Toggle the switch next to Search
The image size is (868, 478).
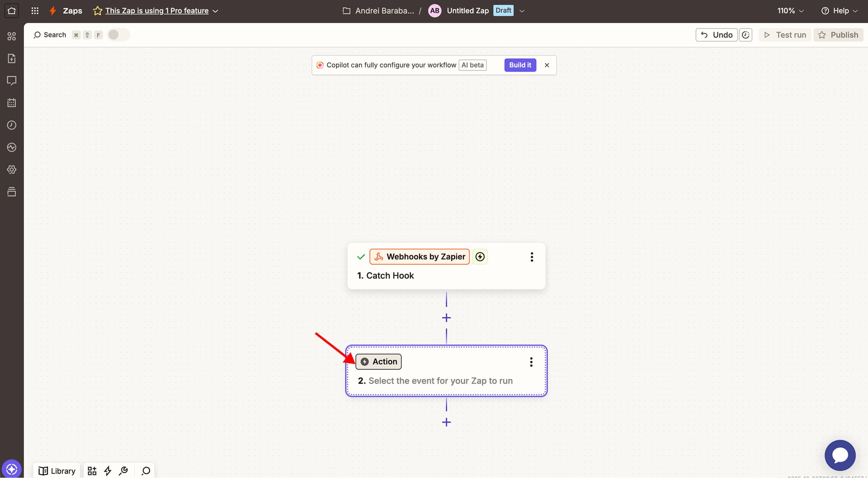coord(118,35)
